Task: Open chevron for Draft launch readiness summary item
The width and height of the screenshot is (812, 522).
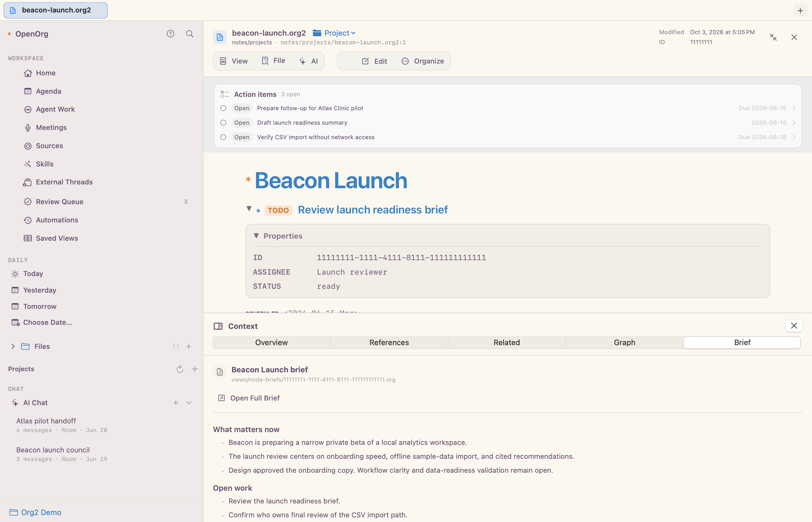Action: coord(794,123)
